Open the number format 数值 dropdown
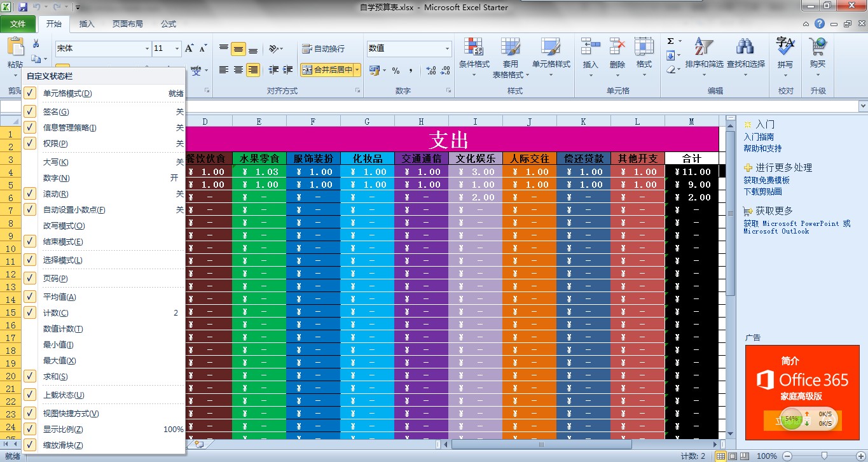 coord(447,48)
